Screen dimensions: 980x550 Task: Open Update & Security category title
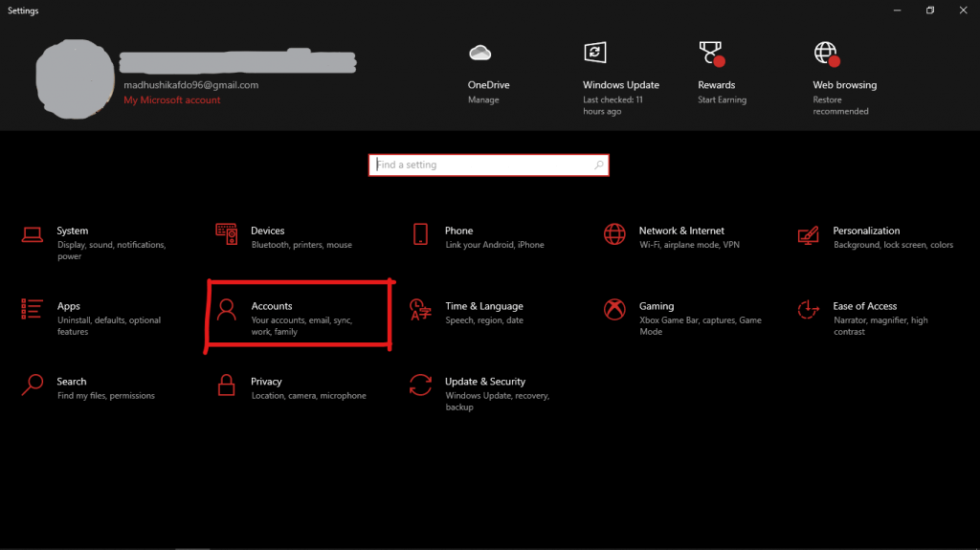485,382
